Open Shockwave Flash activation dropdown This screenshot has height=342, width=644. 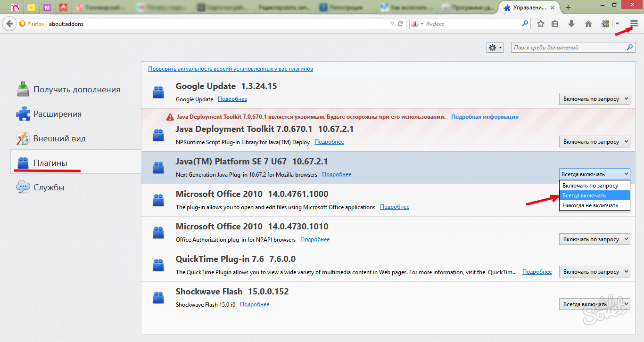[594, 304]
